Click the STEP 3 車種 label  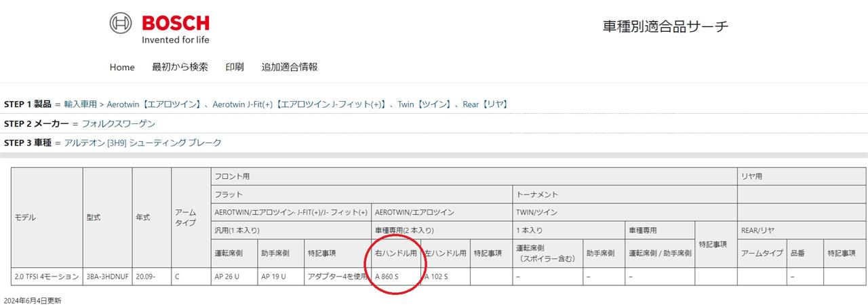click(28, 142)
